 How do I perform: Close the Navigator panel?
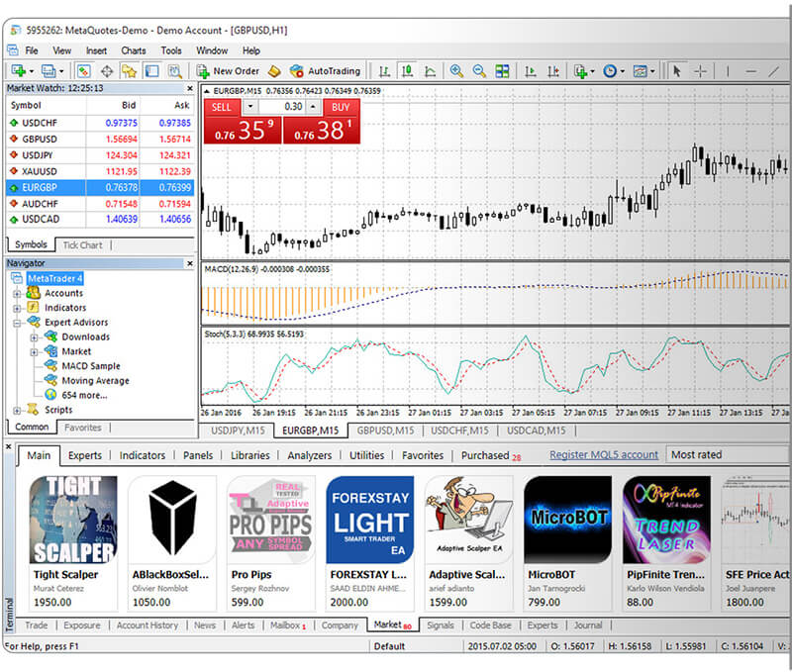click(190, 263)
